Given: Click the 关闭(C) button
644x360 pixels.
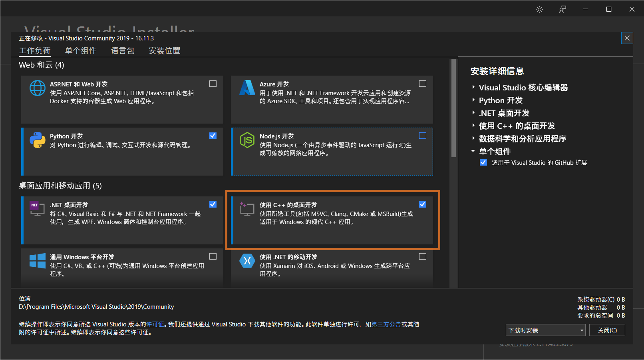Looking at the screenshot, I should coord(607,330).
